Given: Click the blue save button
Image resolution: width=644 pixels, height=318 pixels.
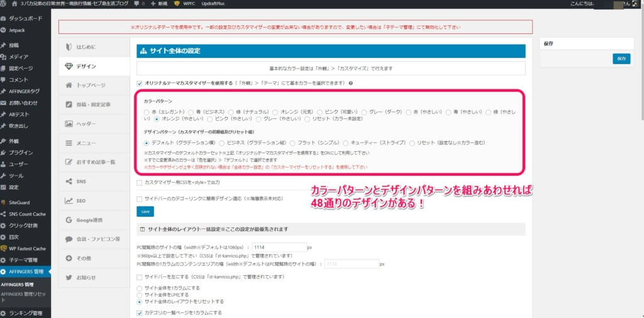Looking at the screenshot, I should point(145,212).
